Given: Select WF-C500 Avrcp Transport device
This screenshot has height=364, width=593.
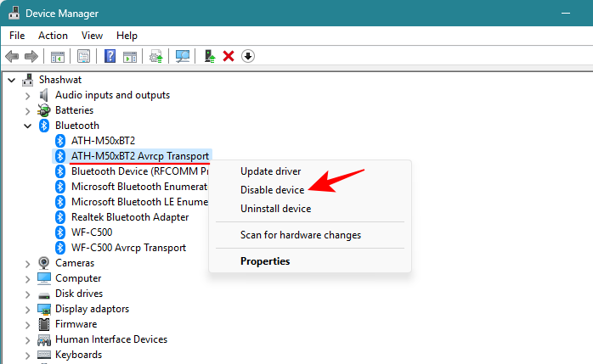Looking at the screenshot, I should (128, 248).
